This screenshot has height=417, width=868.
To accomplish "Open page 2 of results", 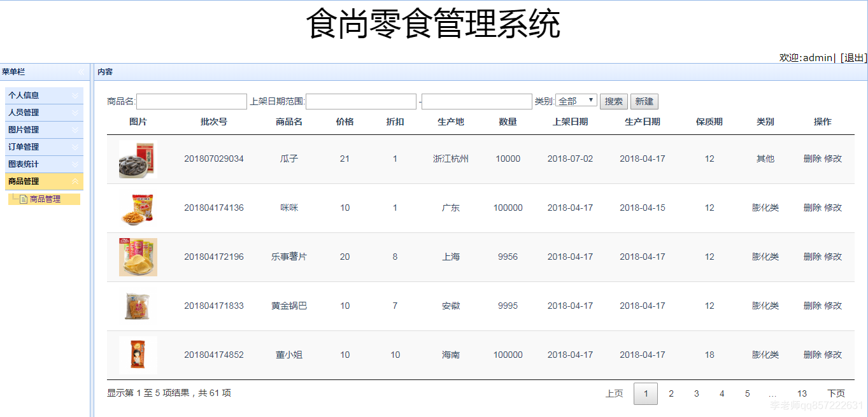I will [x=671, y=393].
